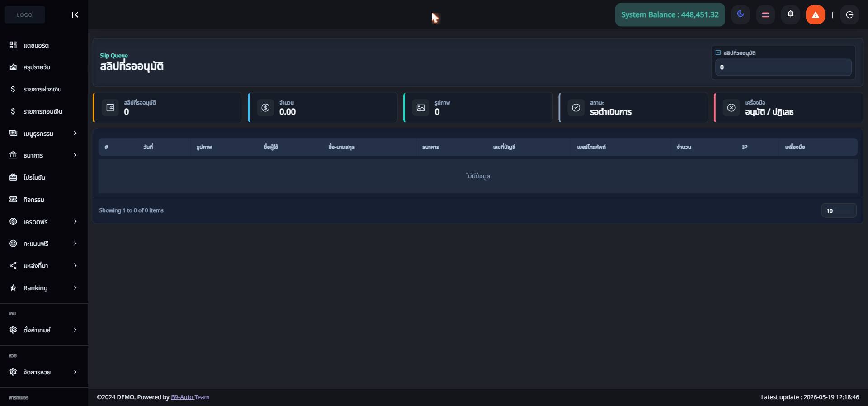The image size is (868, 406).
Task: Click the activity ticket icon
Action: 13,199
